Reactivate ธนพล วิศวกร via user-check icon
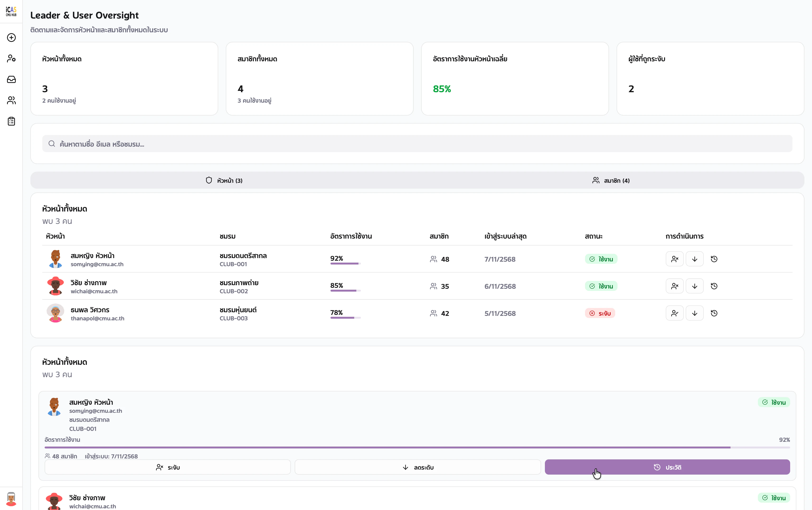 tap(675, 313)
